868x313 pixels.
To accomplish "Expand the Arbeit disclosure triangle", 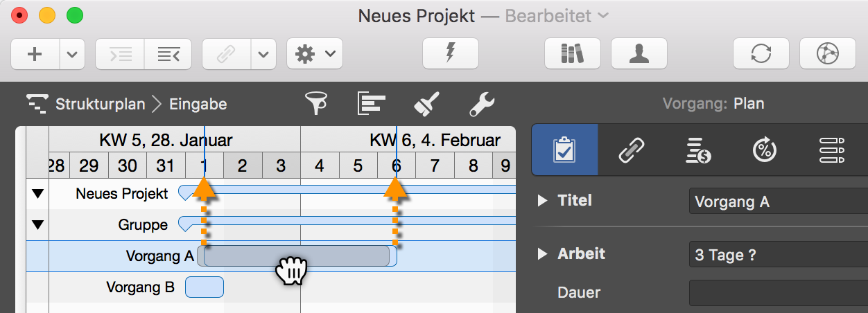I will [x=543, y=254].
